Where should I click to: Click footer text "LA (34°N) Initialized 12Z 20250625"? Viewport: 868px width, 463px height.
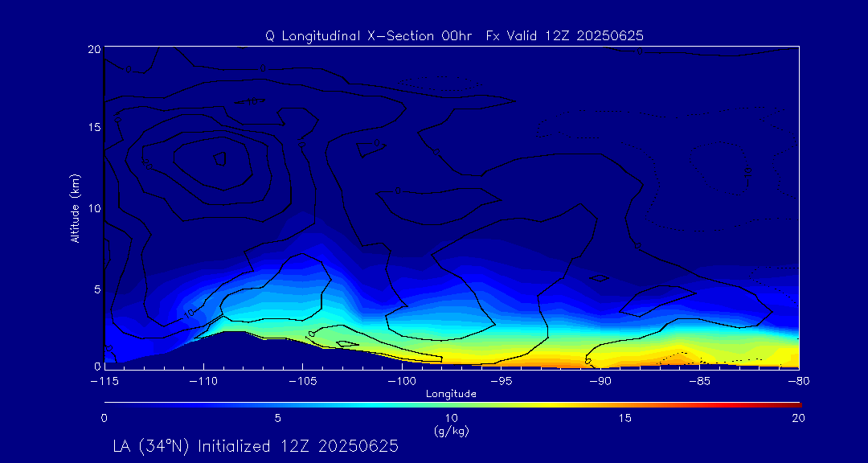click(256, 446)
